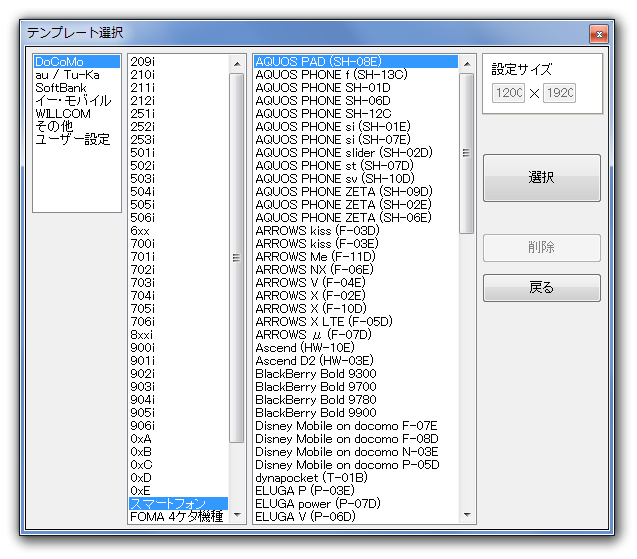The image size is (637, 559).
Task: Click the device list scrollbar thumb
Action: pos(467,153)
